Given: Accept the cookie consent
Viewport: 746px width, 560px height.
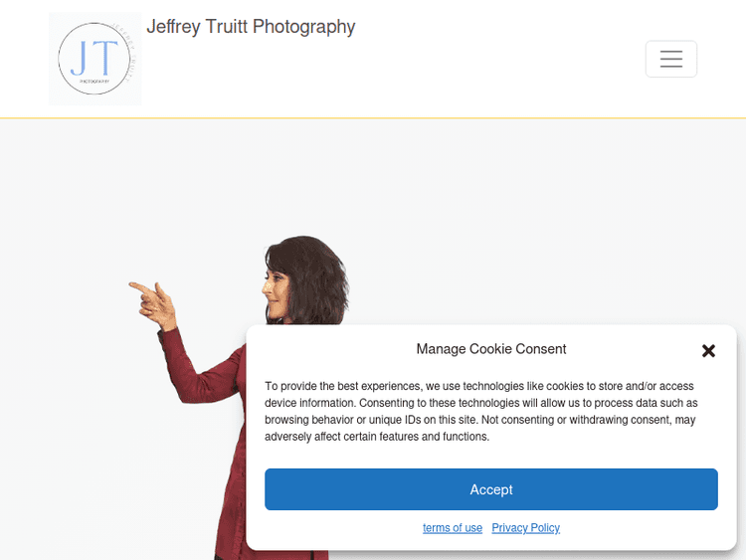Looking at the screenshot, I should (491, 489).
